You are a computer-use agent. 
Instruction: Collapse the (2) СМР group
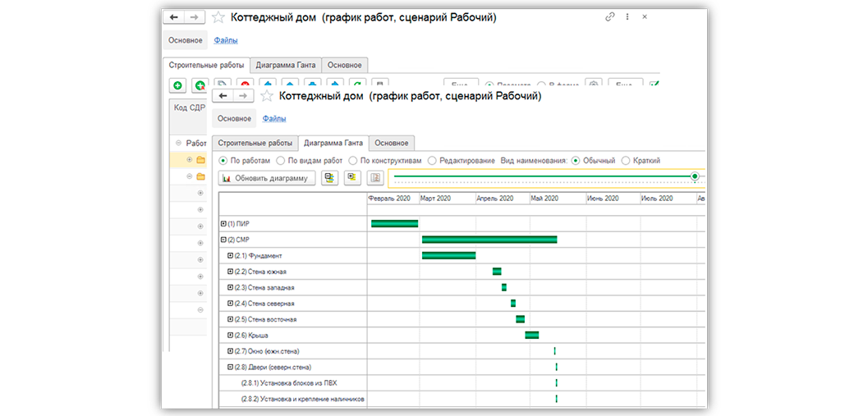pyautogui.click(x=223, y=240)
